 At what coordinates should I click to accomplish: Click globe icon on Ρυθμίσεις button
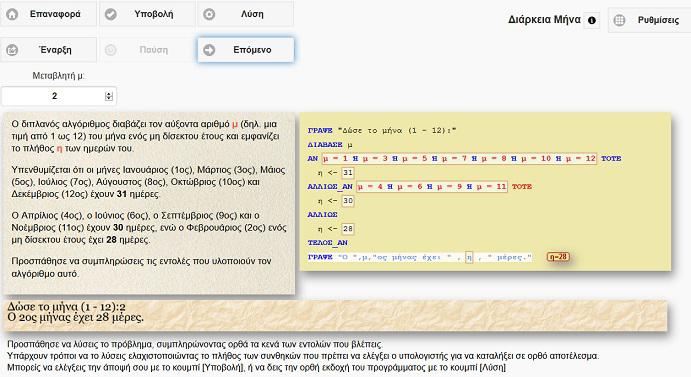click(620, 20)
